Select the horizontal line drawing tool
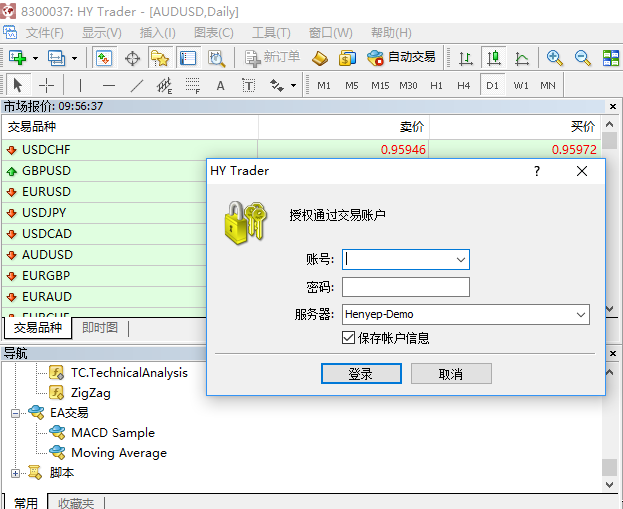623x509 pixels. point(108,85)
